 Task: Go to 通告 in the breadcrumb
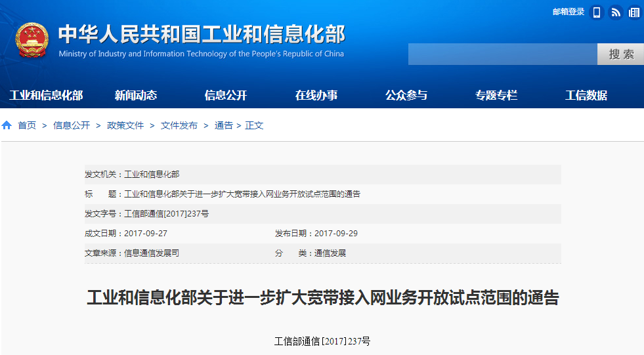coord(223,125)
